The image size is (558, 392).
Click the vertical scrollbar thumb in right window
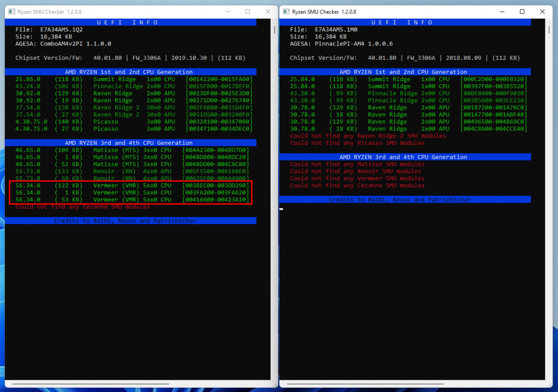(549, 30)
